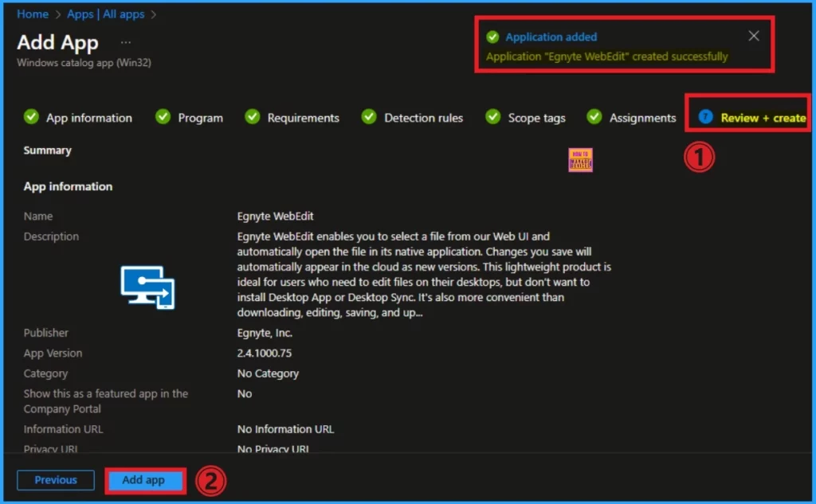Click the Description field label

51,236
